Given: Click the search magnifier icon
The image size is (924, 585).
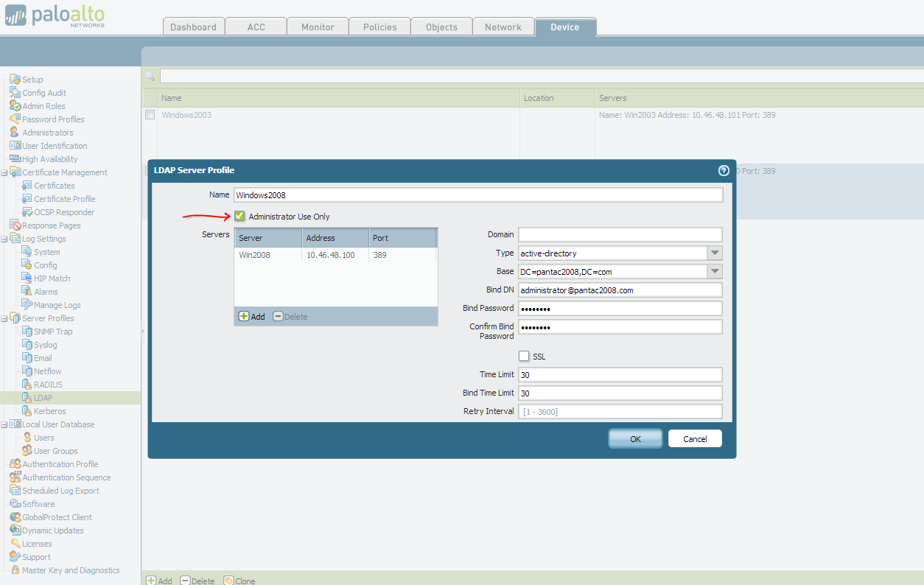Looking at the screenshot, I should tap(150, 76).
